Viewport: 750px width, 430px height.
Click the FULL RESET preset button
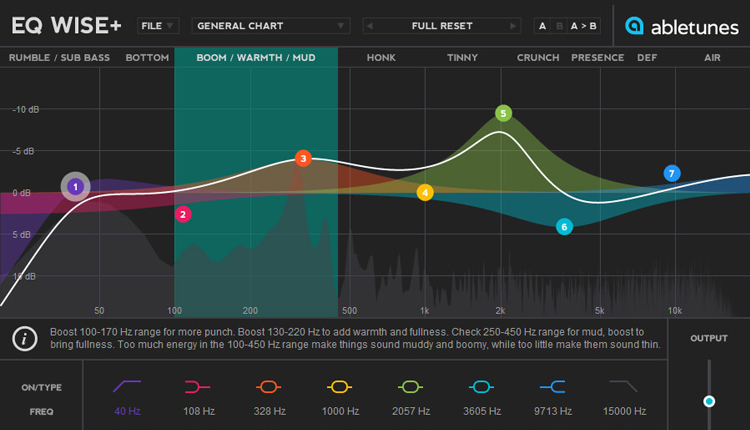(442, 26)
